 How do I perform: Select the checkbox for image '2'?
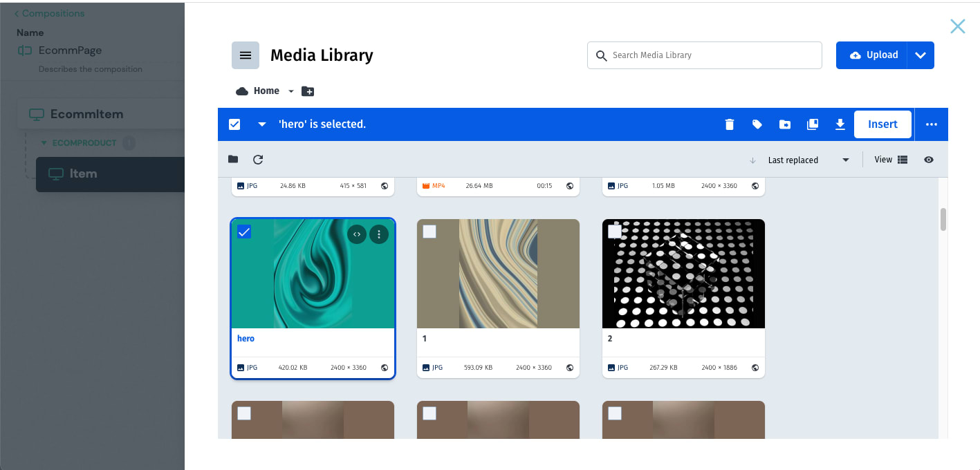click(x=615, y=232)
